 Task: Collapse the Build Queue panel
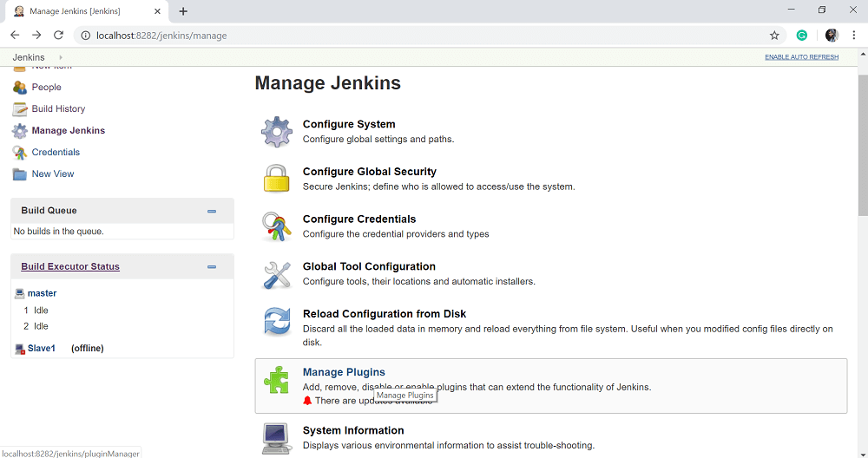click(212, 212)
